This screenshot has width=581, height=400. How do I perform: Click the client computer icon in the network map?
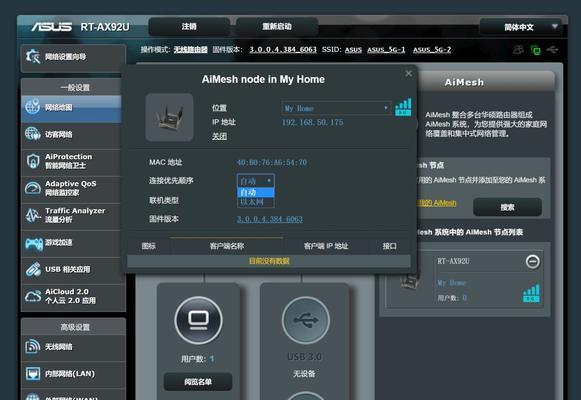pos(199,320)
